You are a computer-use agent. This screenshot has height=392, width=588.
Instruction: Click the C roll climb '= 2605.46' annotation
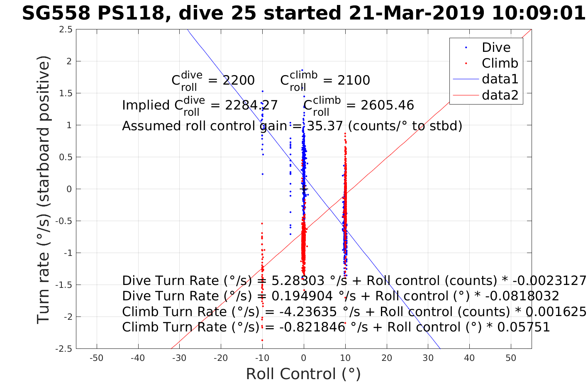359,105
